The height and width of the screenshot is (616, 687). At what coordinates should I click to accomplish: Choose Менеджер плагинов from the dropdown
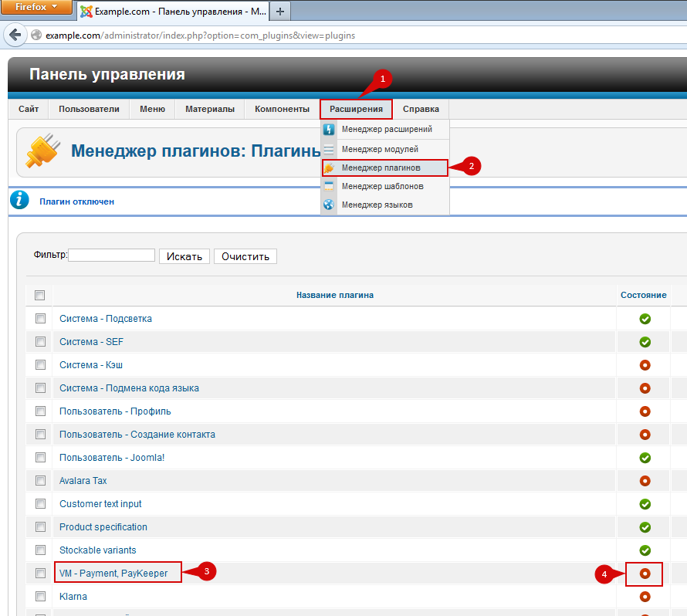[381, 168]
